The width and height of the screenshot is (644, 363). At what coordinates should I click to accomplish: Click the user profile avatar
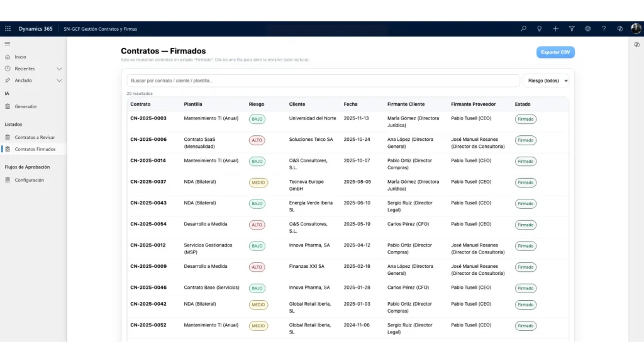coord(636,28)
